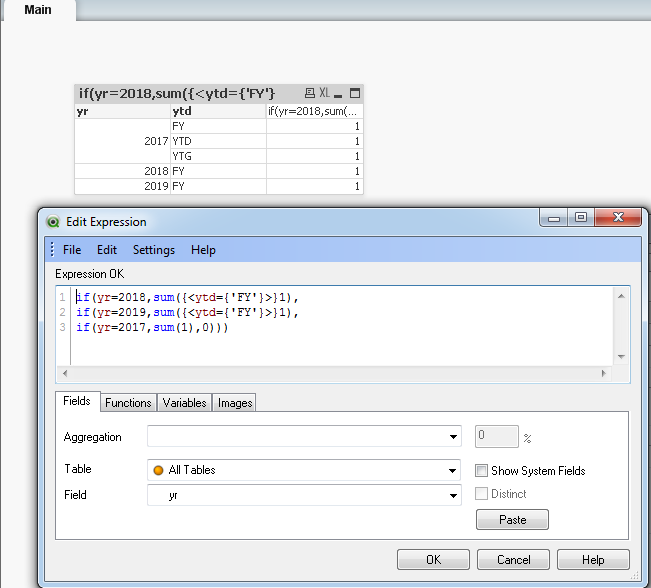
Task: Click the percentage input field
Action: click(x=497, y=436)
